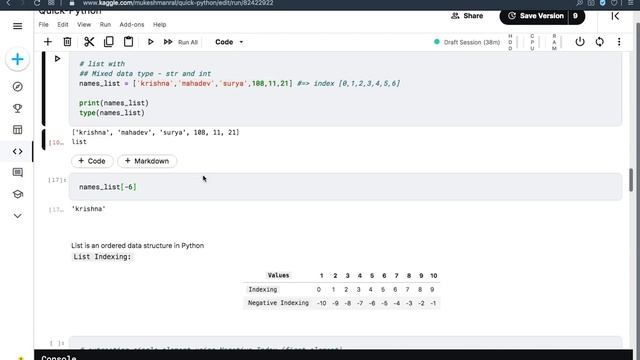Click the Negative Indexing row label
Image resolution: width=640 pixels, height=360 pixels.
coord(278,303)
